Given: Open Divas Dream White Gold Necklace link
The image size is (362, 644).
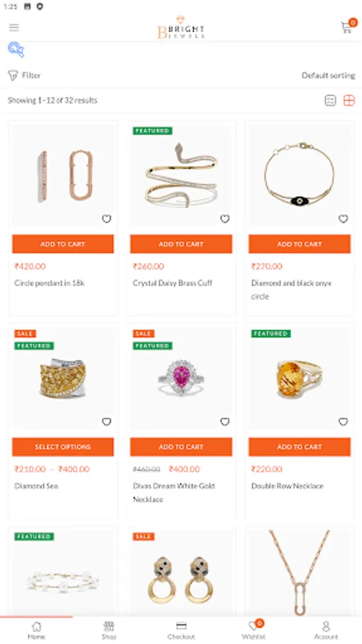Looking at the screenshot, I should pos(174,492).
